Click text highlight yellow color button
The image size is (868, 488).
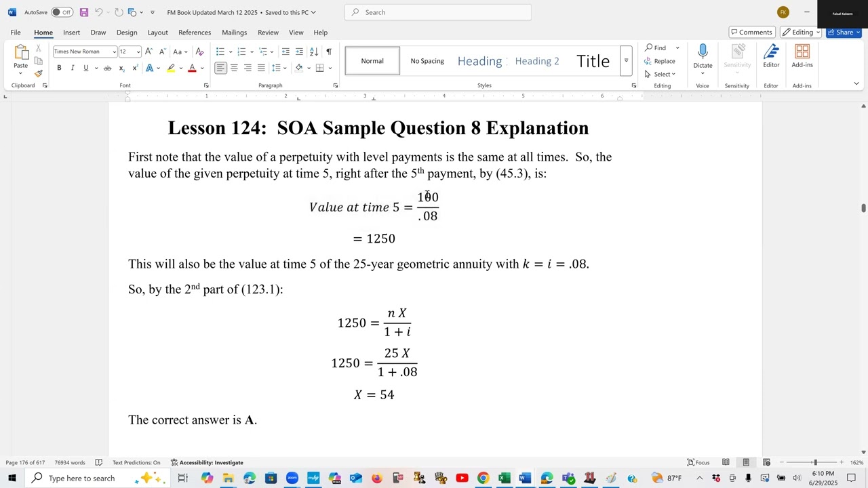coord(171,68)
